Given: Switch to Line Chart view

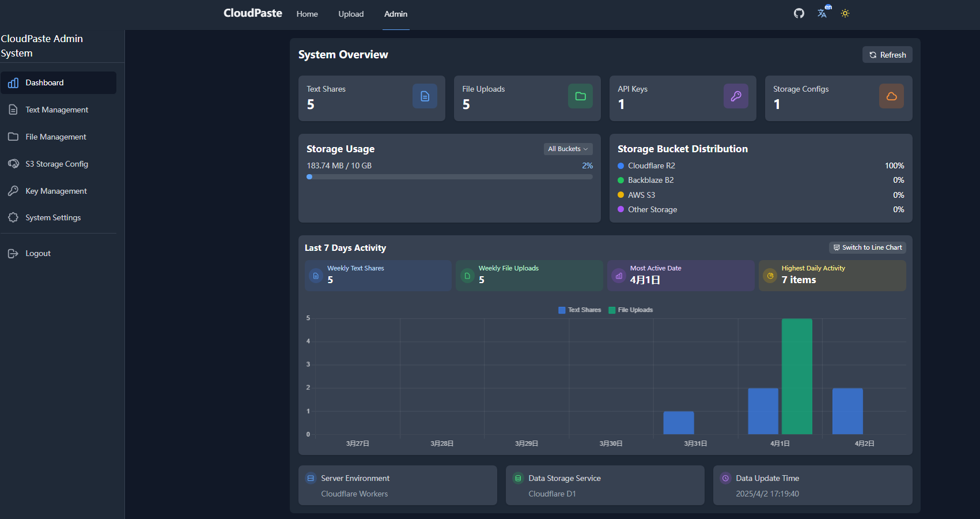Looking at the screenshot, I should coord(867,247).
